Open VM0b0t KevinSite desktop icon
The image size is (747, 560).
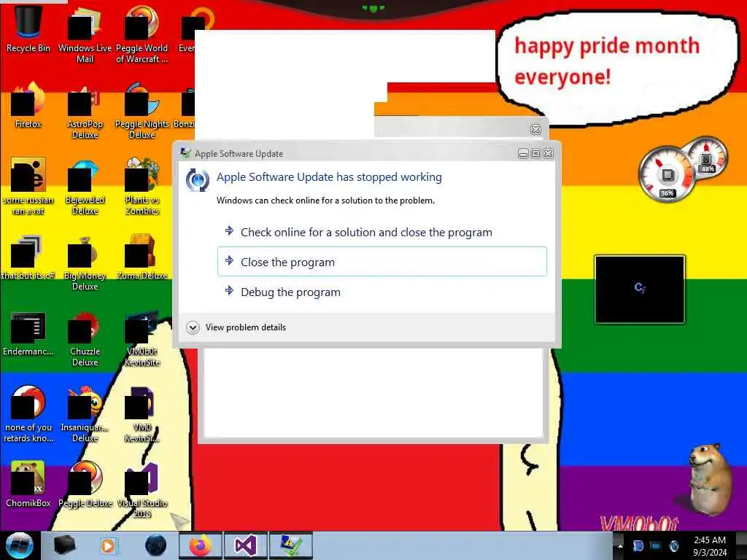coord(142,339)
